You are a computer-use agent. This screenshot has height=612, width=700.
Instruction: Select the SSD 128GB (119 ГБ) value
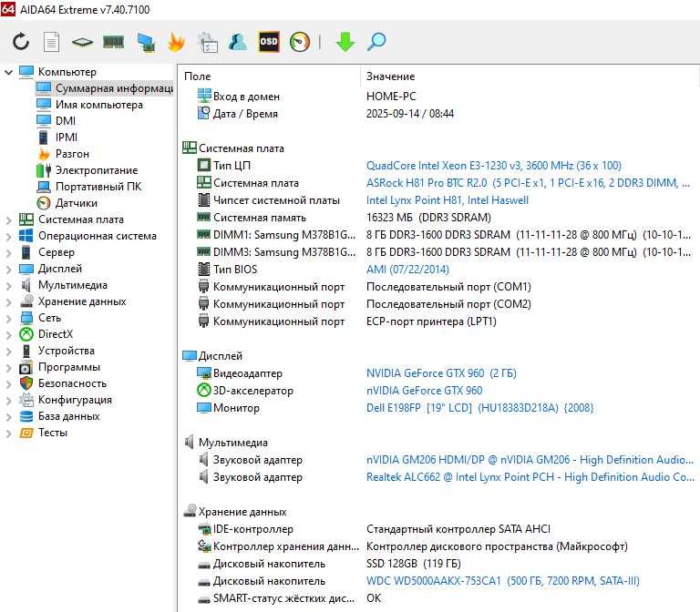(414, 564)
